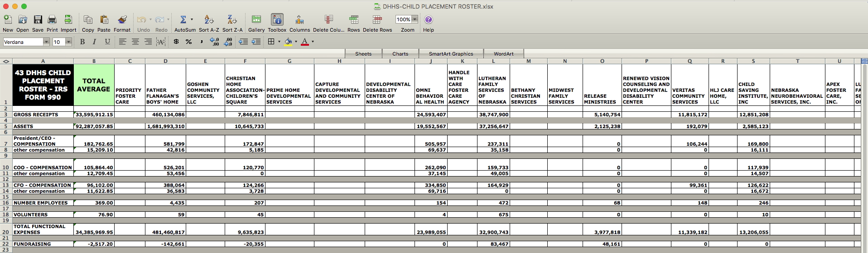Align cell text right
Screen dimensions: 868x253
[x=148, y=42]
